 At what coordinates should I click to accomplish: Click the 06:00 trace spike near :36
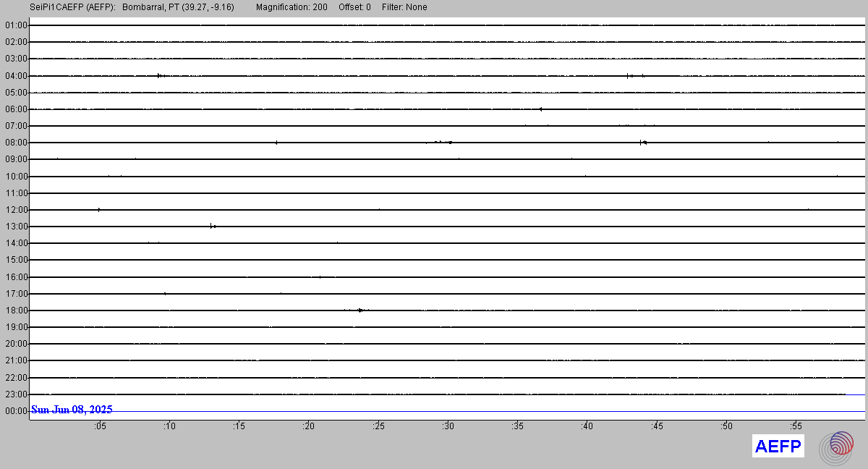(x=540, y=109)
